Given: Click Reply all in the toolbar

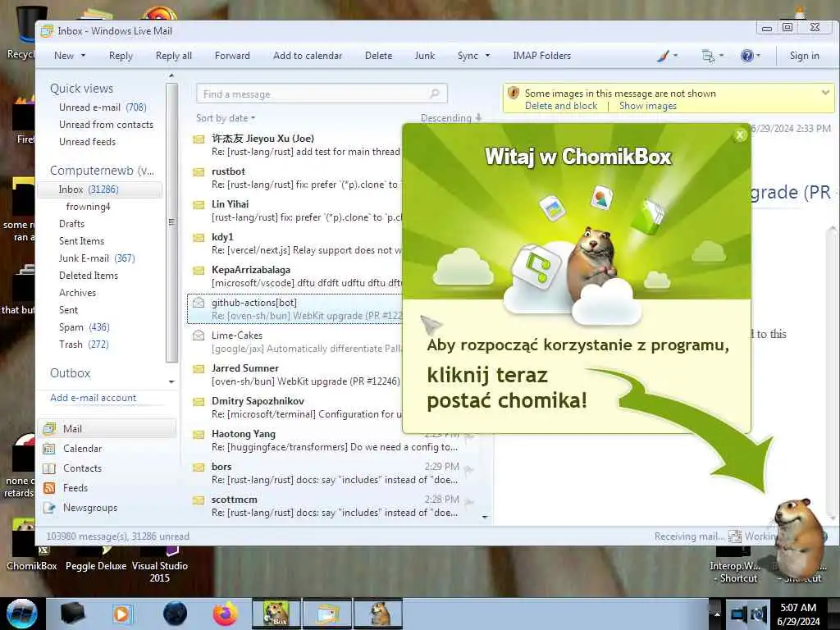Looking at the screenshot, I should tap(174, 56).
